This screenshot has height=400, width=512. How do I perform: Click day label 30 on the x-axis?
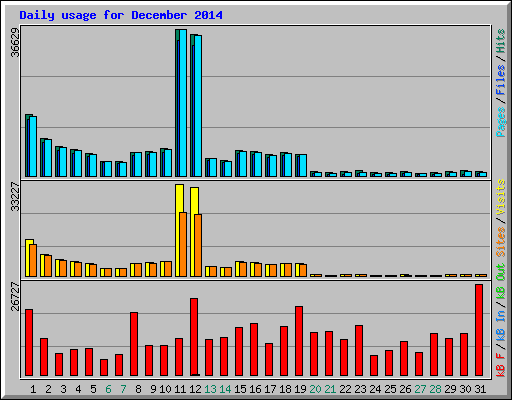pos(465,389)
